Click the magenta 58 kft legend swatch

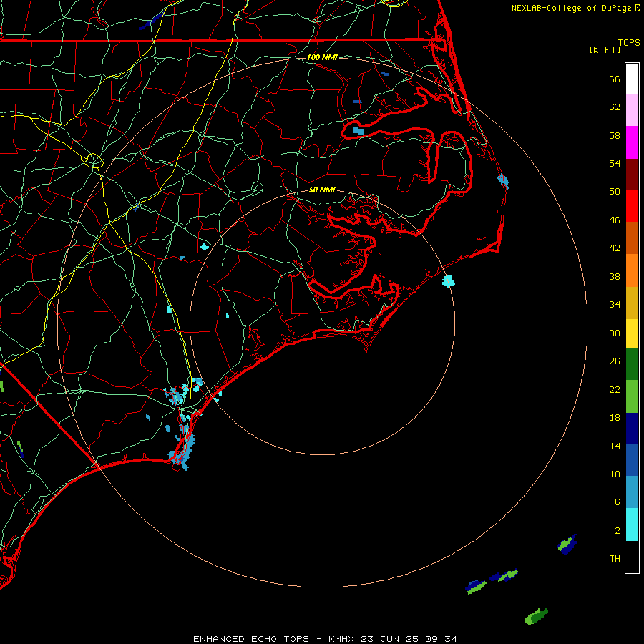click(632, 142)
